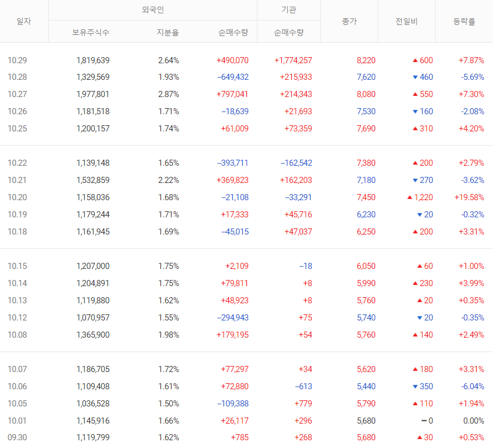The width and height of the screenshot is (496, 448).
Task: Select change rate -0.35%
Action: tap(473, 317)
